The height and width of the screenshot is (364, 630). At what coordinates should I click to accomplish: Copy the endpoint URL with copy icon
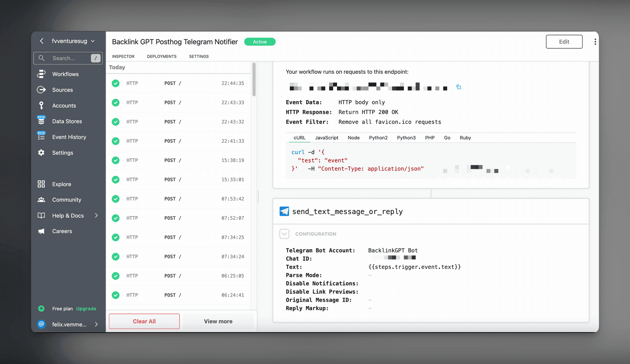point(459,87)
